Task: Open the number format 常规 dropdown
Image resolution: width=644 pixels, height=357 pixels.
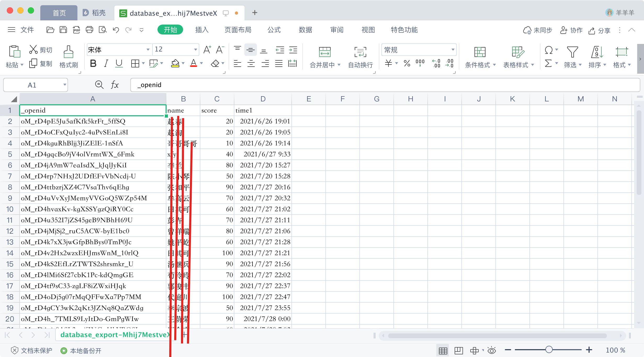Action: pos(453,49)
